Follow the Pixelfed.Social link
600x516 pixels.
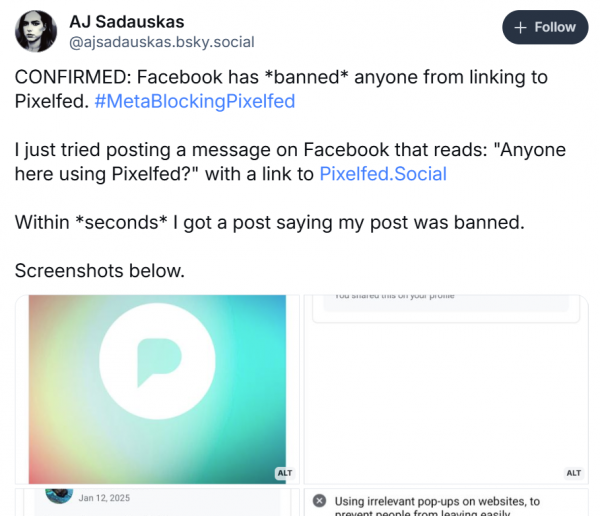(x=383, y=173)
